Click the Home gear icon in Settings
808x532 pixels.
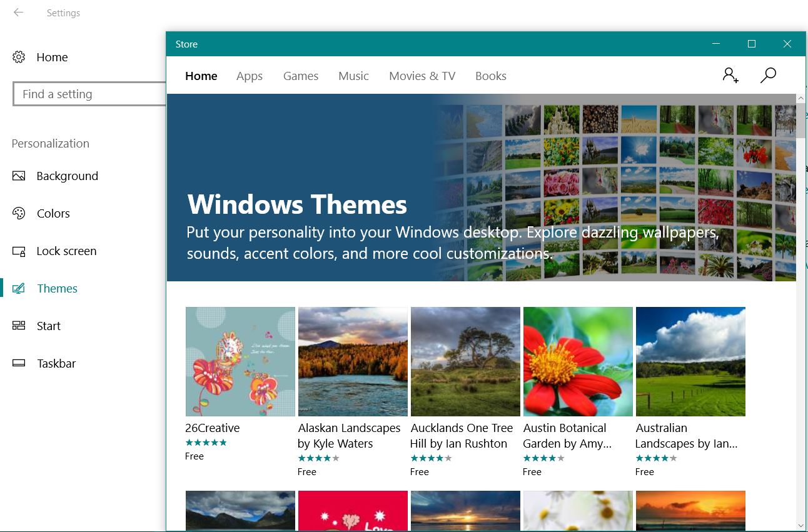(19, 57)
